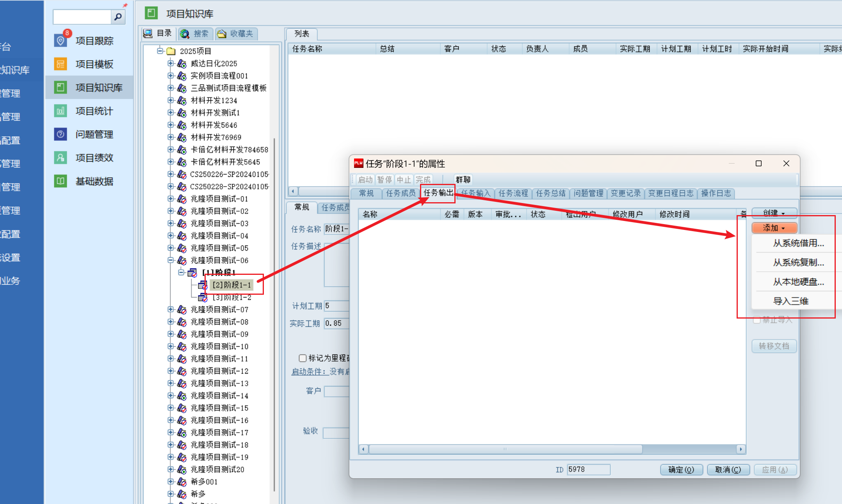Expand 材料开发5646 tree node
The height and width of the screenshot is (504, 842).
point(171,125)
